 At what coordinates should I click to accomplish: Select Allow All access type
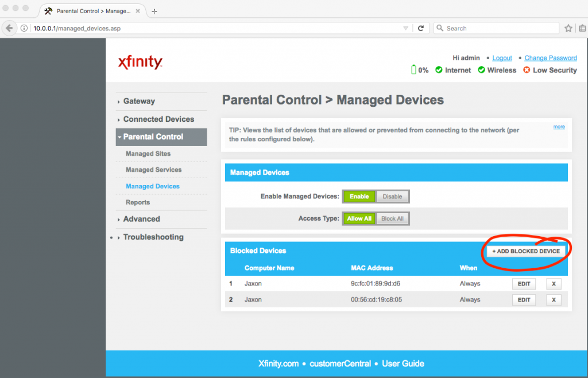point(359,218)
